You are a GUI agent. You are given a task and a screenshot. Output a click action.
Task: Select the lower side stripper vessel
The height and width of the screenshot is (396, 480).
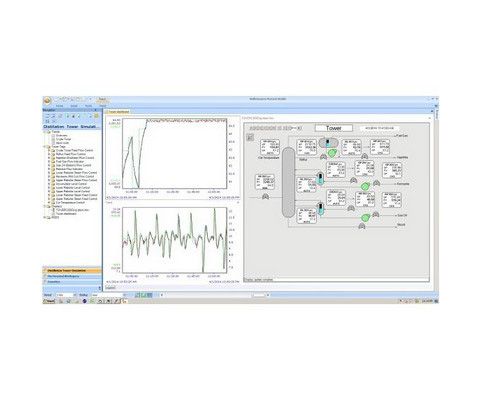coord(321,209)
